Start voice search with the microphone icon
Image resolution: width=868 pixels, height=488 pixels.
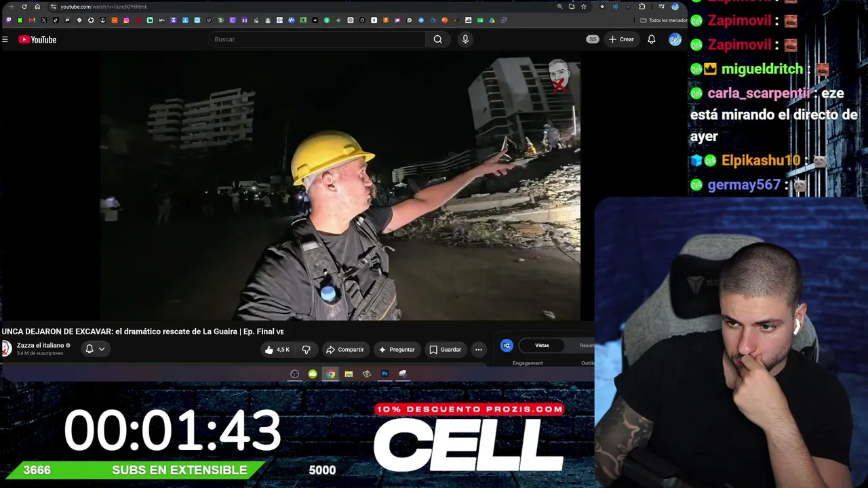(465, 39)
